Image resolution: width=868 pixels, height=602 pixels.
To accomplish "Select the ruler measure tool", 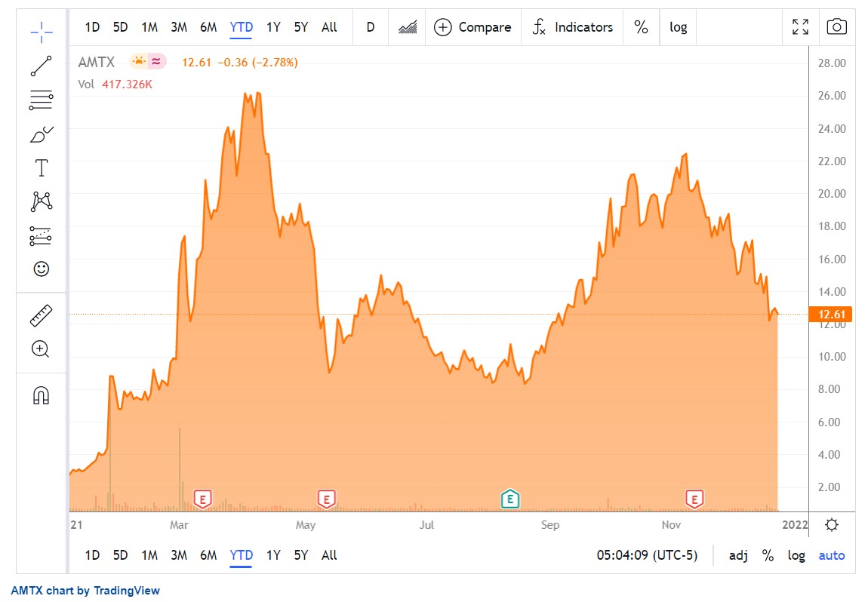I will click(41, 315).
